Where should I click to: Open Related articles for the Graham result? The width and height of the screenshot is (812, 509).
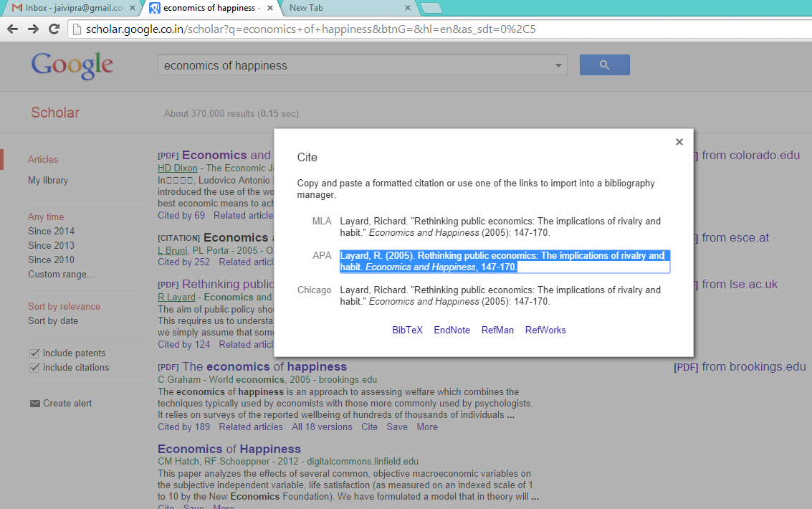(x=251, y=427)
